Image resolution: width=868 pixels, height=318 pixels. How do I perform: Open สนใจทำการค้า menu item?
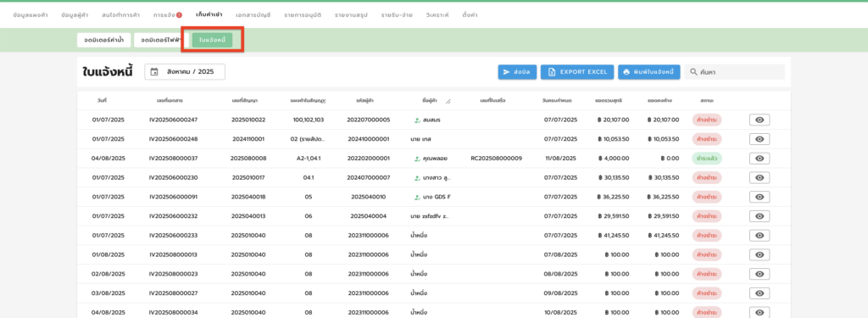point(120,15)
